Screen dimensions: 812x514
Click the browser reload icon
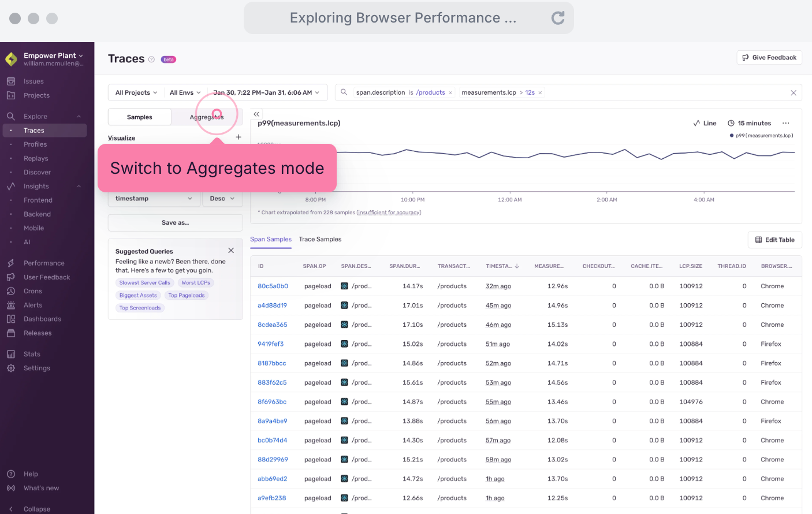click(x=557, y=18)
